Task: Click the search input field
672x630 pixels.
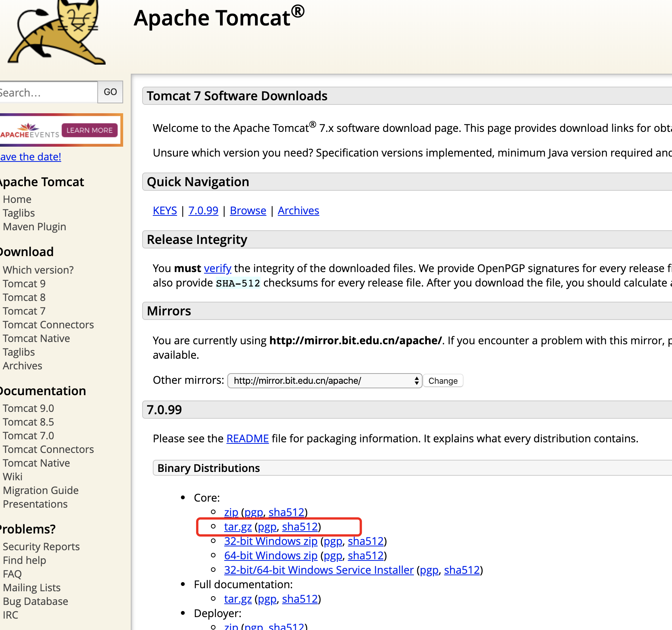Action: pyautogui.click(x=48, y=92)
